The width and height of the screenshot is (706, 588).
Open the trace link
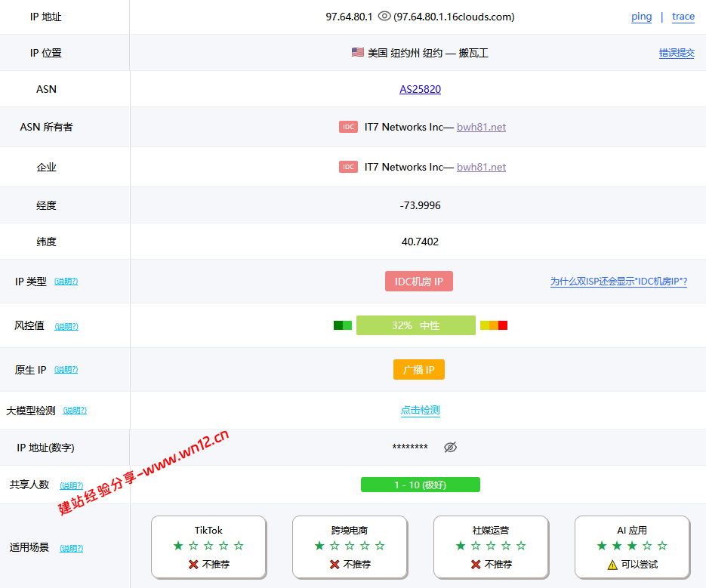click(x=683, y=17)
